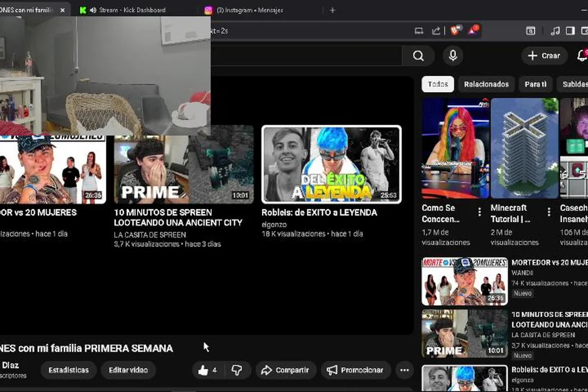Open the Minecraft Tutorial Short thumbnail
Viewport: 588px width, 392px height.
coord(524,148)
